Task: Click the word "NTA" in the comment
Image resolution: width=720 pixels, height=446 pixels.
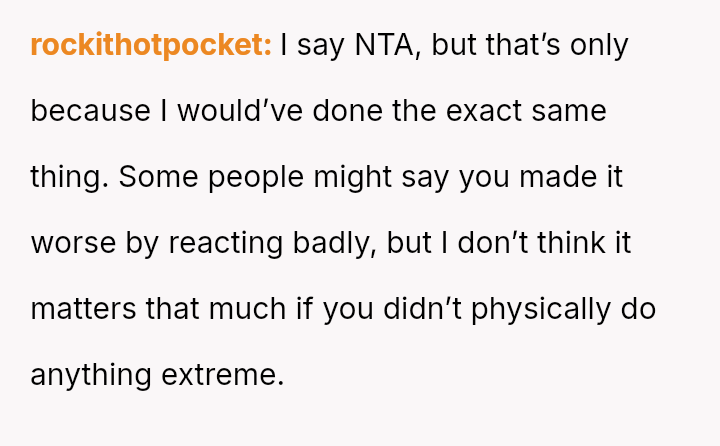Action: pyautogui.click(x=377, y=45)
